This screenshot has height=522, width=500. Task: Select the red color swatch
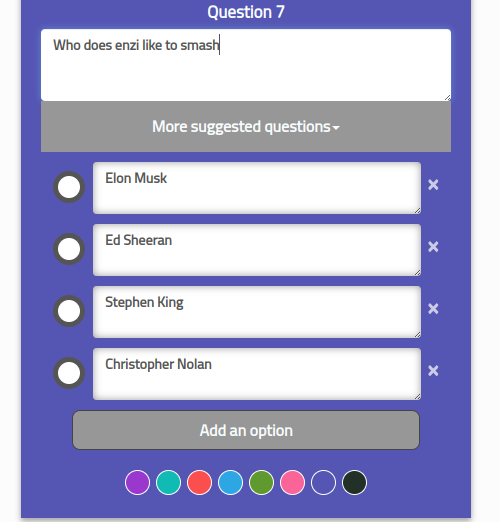tap(199, 482)
